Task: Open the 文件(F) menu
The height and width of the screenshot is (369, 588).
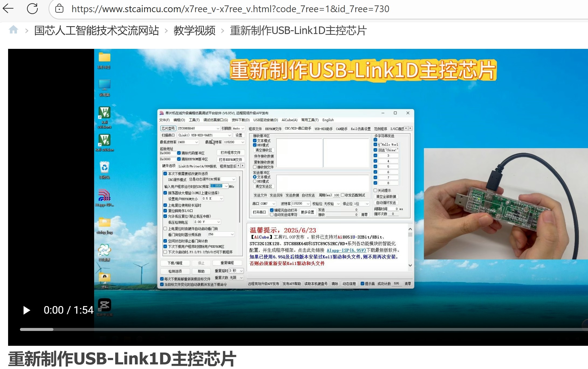Action: tap(164, 120)
